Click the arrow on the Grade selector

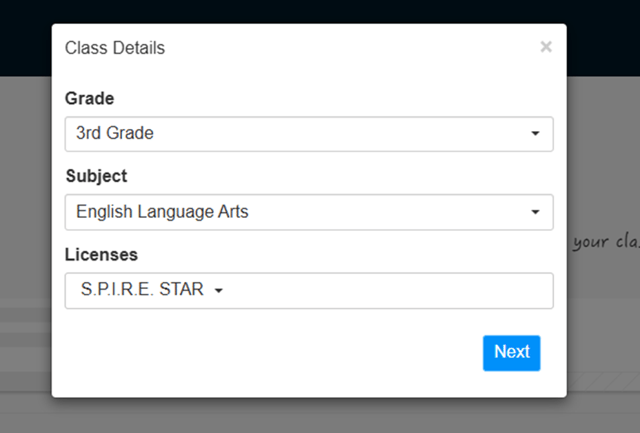[535, 134]
